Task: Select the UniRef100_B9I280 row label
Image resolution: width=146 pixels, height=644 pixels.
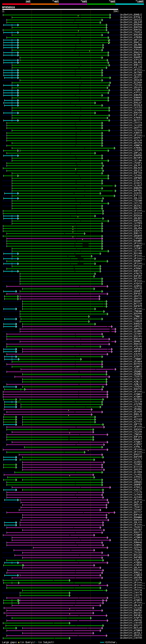Action: point(131,555)
